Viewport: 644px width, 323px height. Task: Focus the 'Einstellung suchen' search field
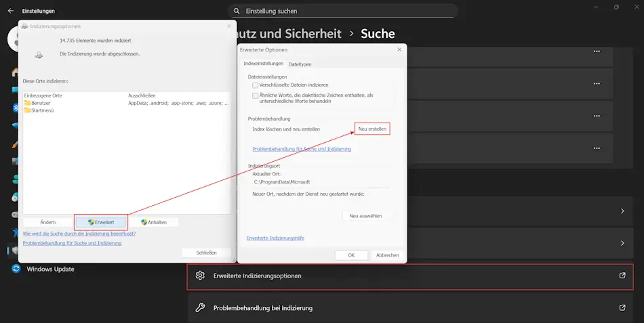[343, 11]
